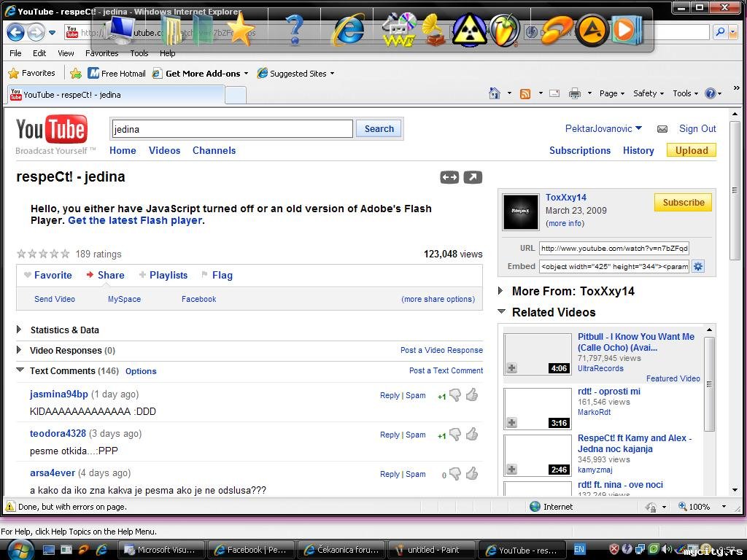747x560 pixels.
Task: Thumbs down teodora4328's comment
Action: point(455,435)
